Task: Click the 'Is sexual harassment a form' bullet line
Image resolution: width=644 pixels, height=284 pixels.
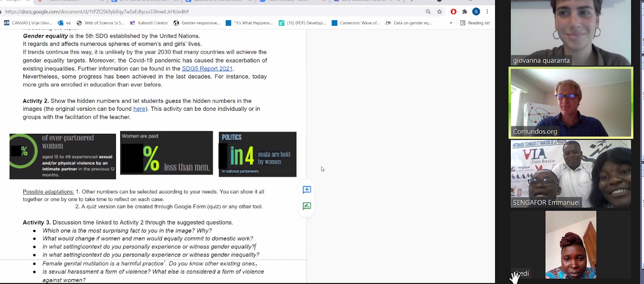Action: point(153,276)
